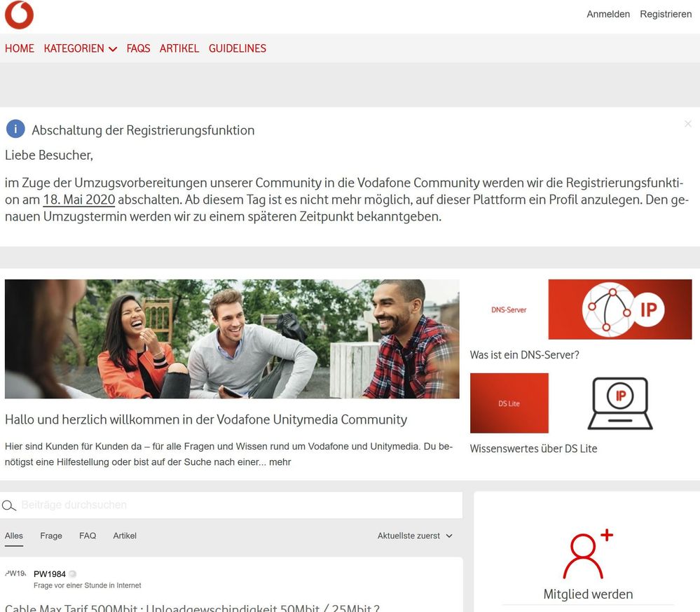Expand welcome text via mehr link
The image size is (700, 612).
click(x=280, y=462)
